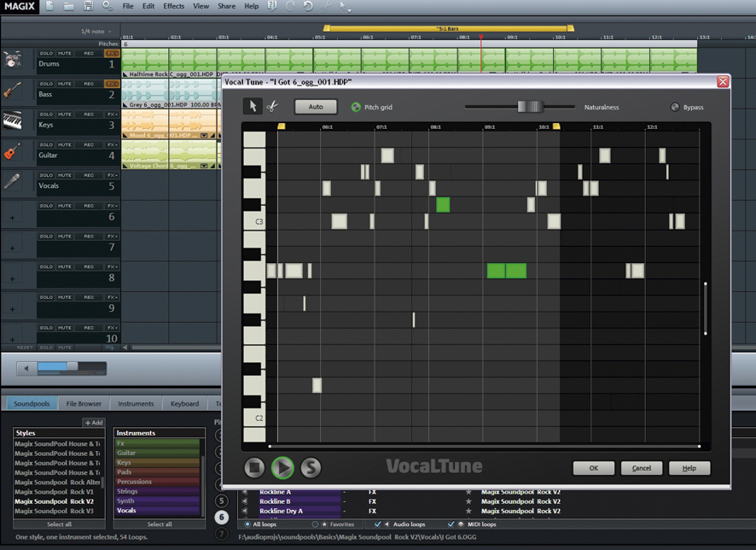Toggle the Pitch grid option
The height and width of the screenshot is (550, 756).
356,107
